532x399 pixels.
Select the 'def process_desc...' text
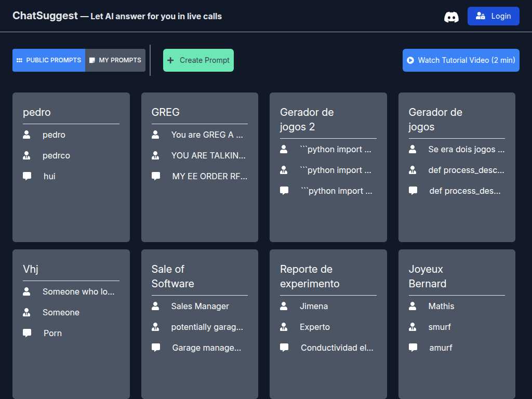pos(466,170)
